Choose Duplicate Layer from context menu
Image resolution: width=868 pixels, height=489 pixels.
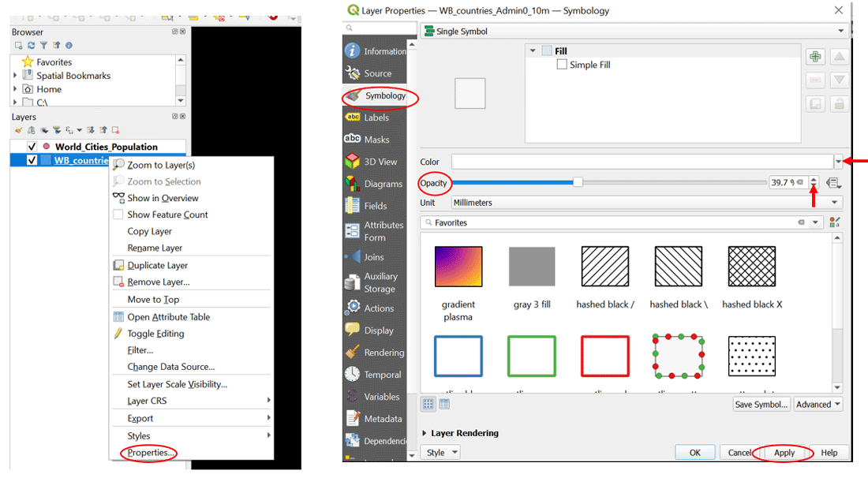(x=157, y=266)
